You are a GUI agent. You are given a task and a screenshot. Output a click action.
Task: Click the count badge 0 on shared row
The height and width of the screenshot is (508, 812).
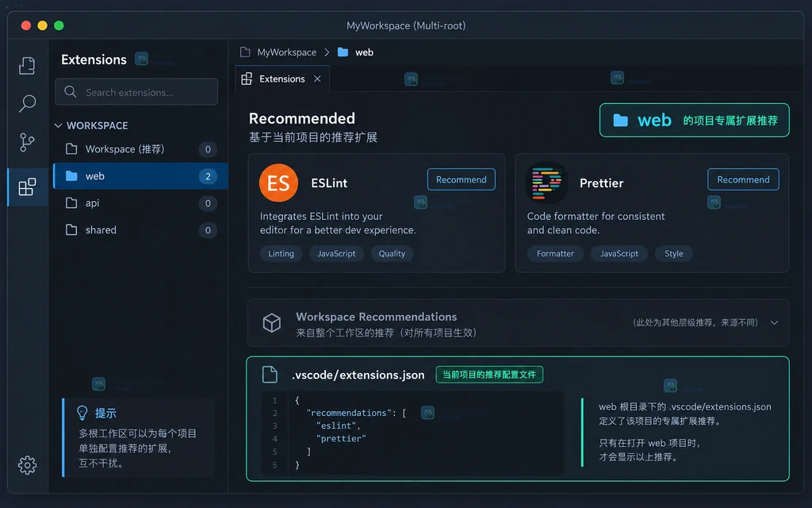(208, 230)
